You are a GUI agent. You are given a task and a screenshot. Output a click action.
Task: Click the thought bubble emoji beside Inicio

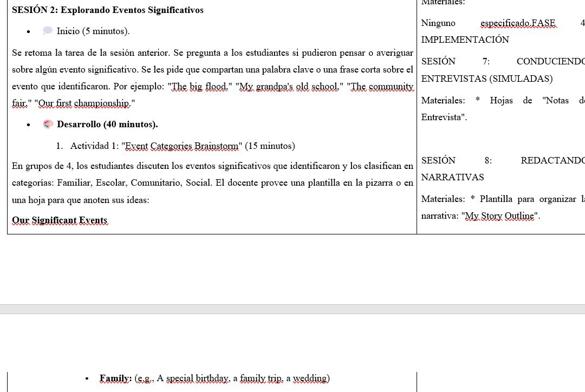click(x=48, y=30)
